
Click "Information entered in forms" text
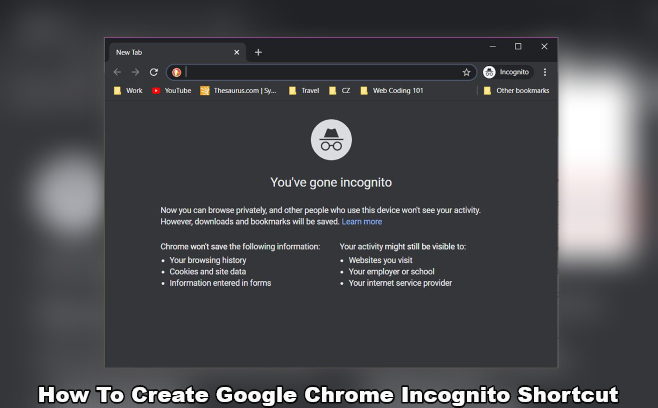coord(220,283)
